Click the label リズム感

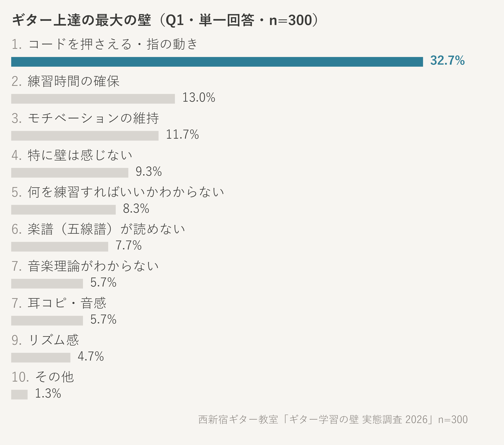(54, 340)
